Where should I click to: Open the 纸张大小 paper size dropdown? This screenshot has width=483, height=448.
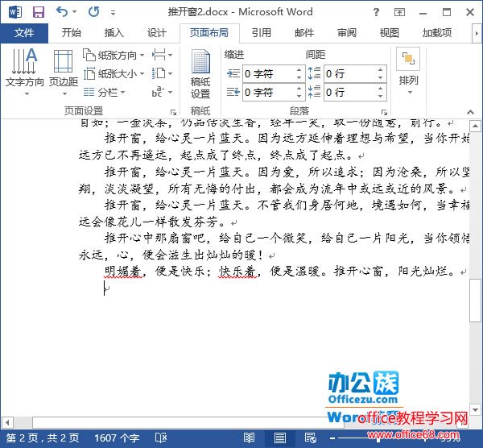pos(114,73)
